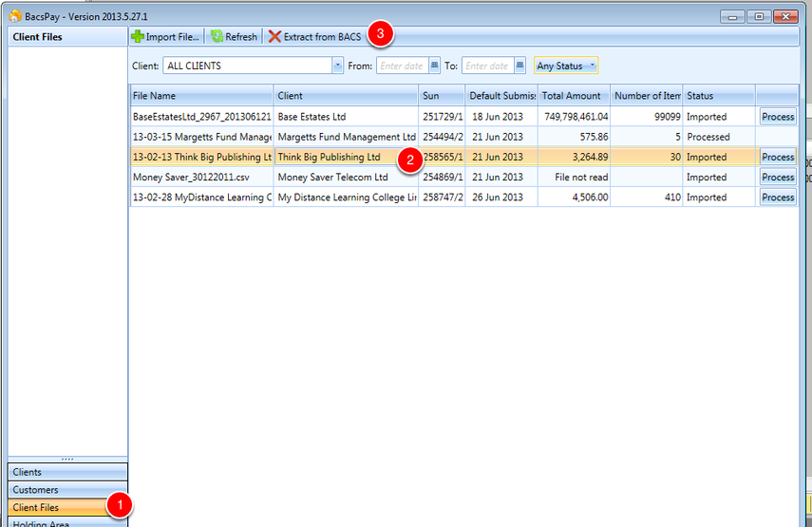Expand the ALL CLIENTS dropdown arrow

click(x=338, y=66)
